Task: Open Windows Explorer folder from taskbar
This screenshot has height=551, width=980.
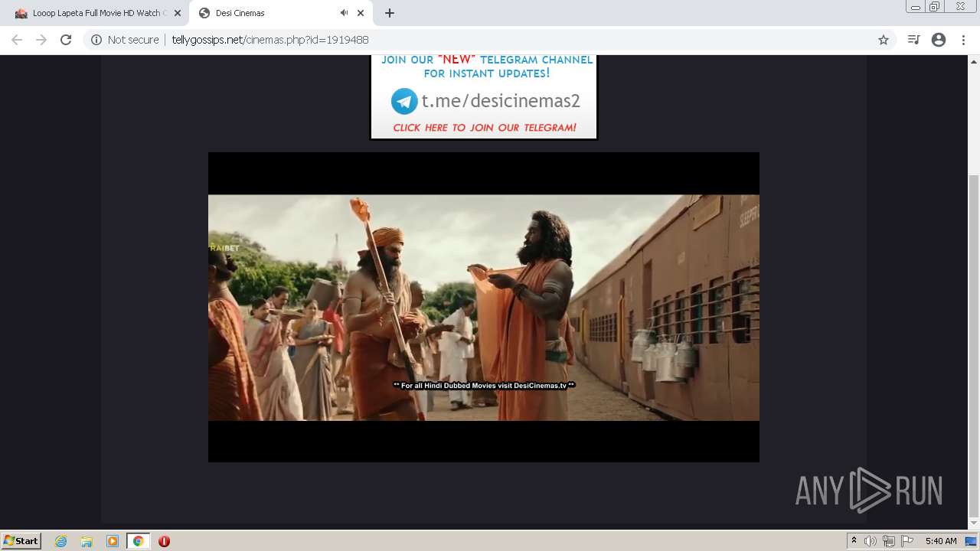Action: click(87, 541)
